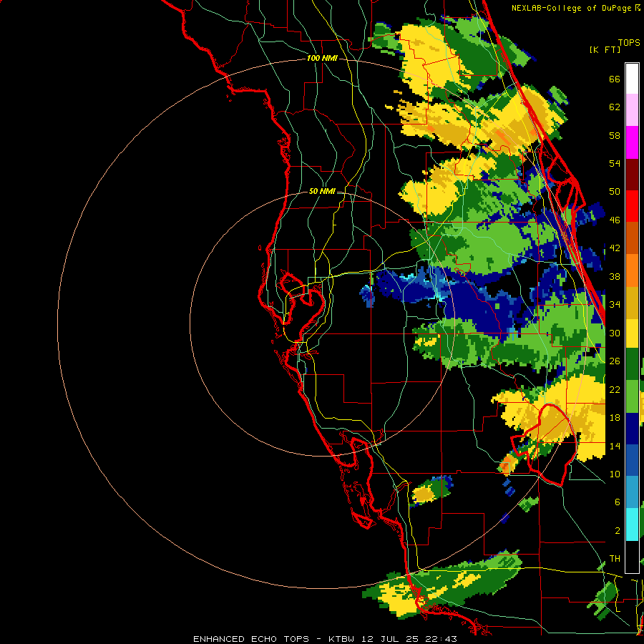The image size is (644, 644).
Task: Click the 42 legend value
Action: click(615, 248)
